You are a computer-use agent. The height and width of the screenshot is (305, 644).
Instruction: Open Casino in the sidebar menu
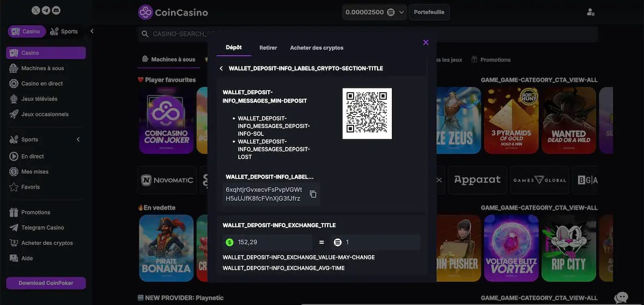(46, 53)
